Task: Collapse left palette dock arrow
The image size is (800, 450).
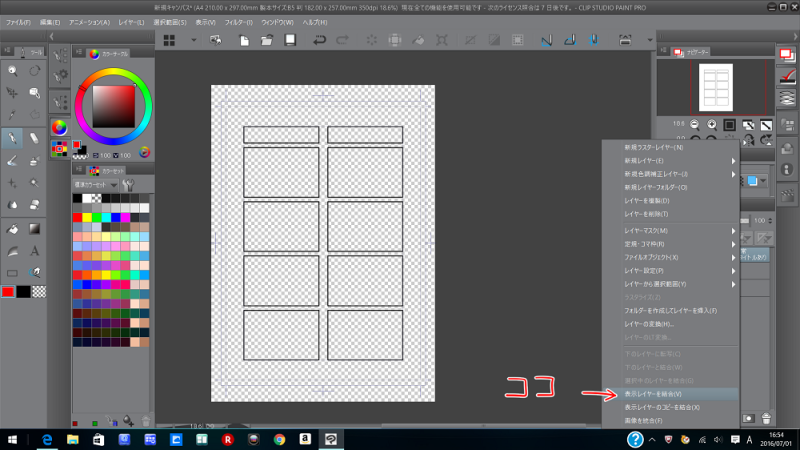Action: pyautogui.click(x=52, y=36)
